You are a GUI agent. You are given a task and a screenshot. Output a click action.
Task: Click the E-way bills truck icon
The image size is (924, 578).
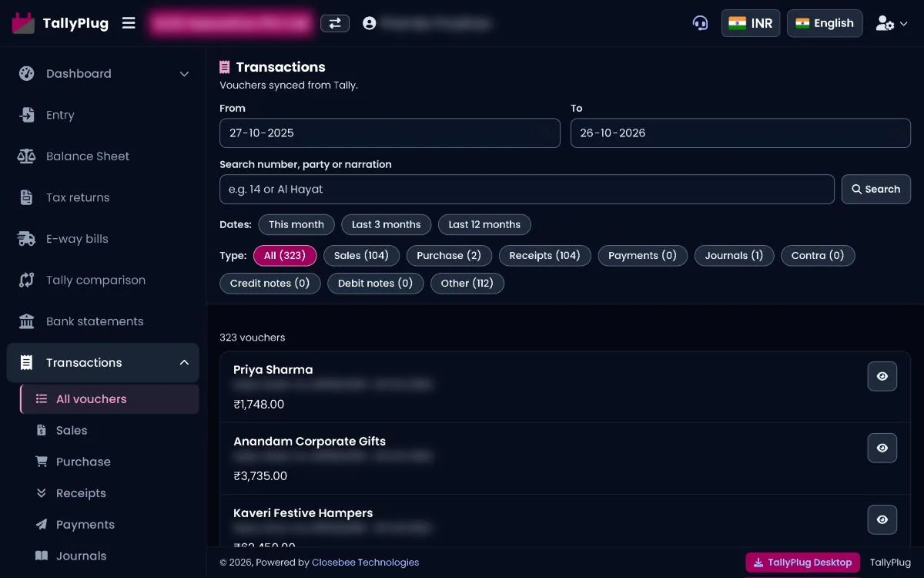click(27, 239)
